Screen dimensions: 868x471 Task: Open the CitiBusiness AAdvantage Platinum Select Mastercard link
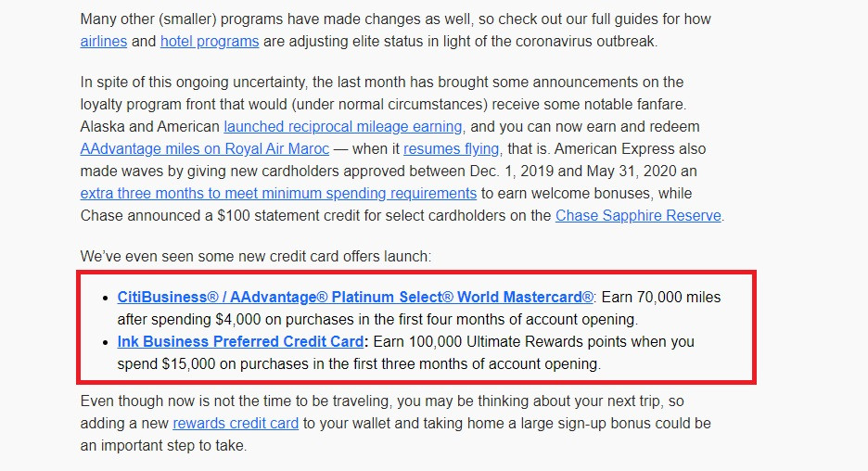tap(355, 298)
